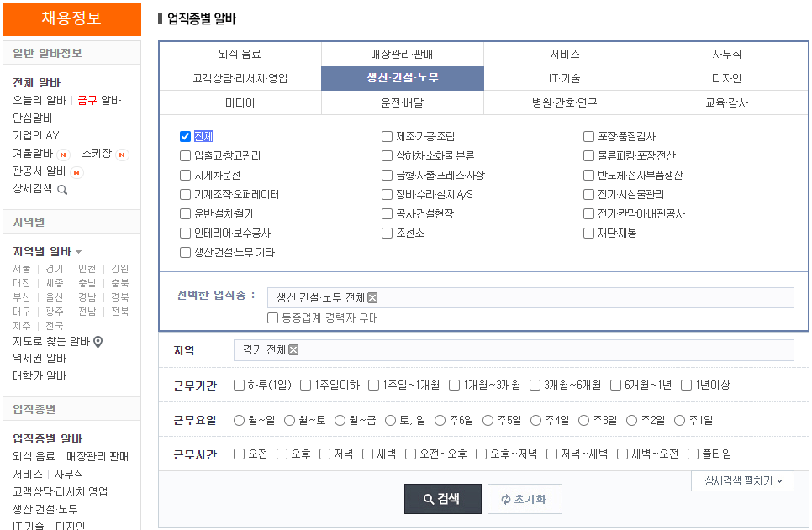Check 생산·건설·노무 기타 checkbox
Screen dimensions: 812x530
pyautogui.click(x=185, y=253)
